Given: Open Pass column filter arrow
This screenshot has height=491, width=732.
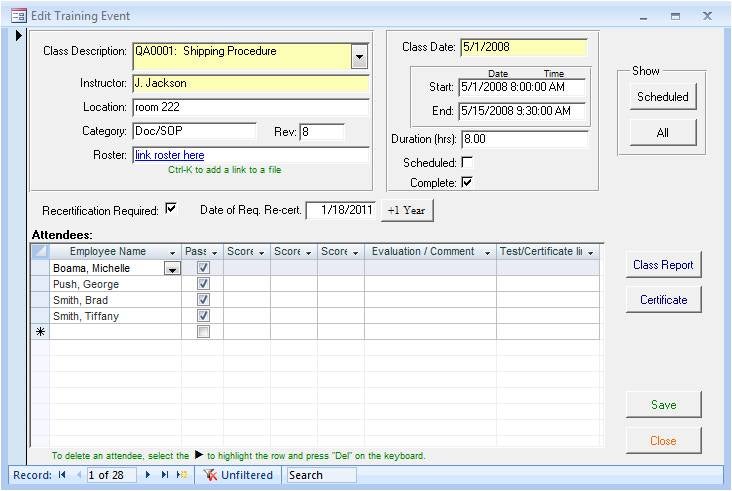Looking at the screenshot, I should click(215, 253).
